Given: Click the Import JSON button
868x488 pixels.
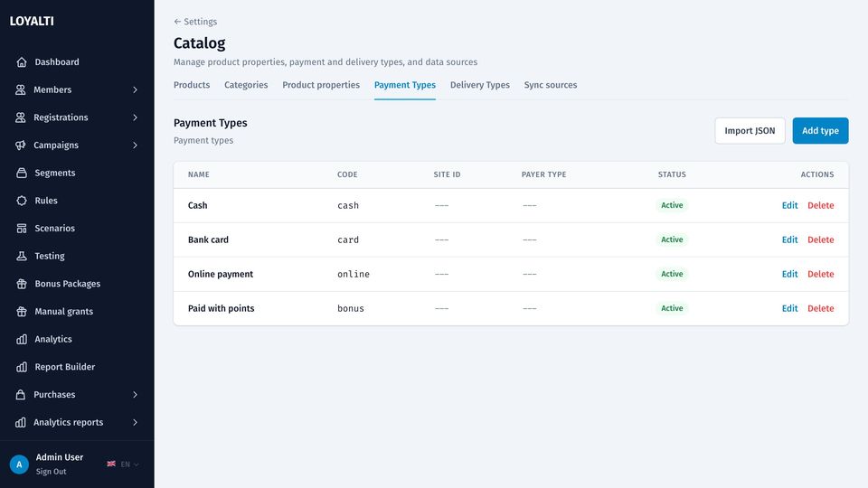Looking at the screenshot, I should tap(750, 130).
